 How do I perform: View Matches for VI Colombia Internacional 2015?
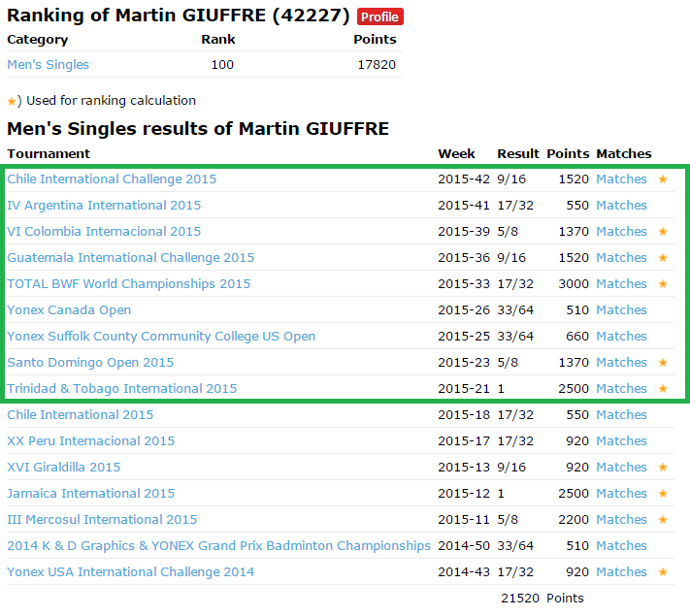click(621, 232)
